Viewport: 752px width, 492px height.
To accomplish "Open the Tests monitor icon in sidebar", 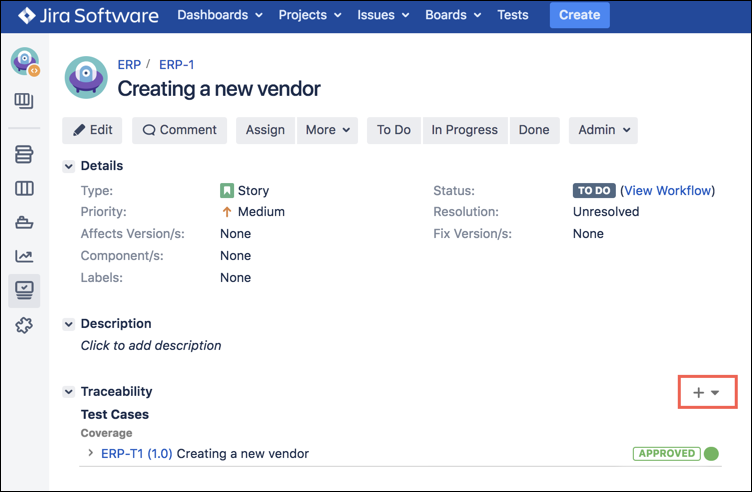I will coord(24,290).
